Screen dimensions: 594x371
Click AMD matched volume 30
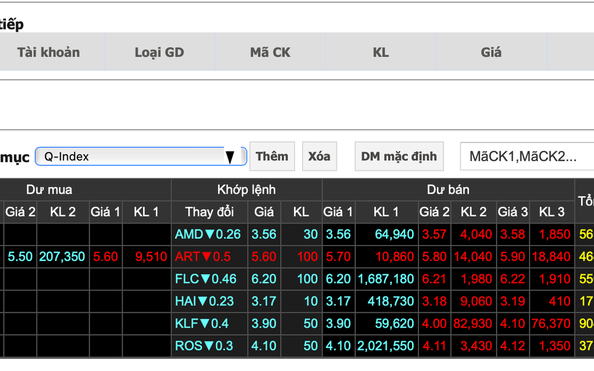301,234
